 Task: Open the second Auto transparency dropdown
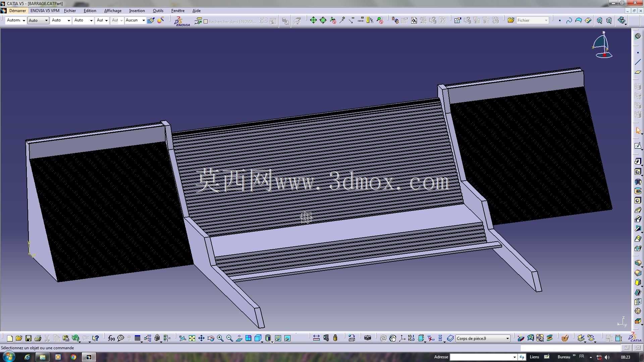[x=38, y=20]
